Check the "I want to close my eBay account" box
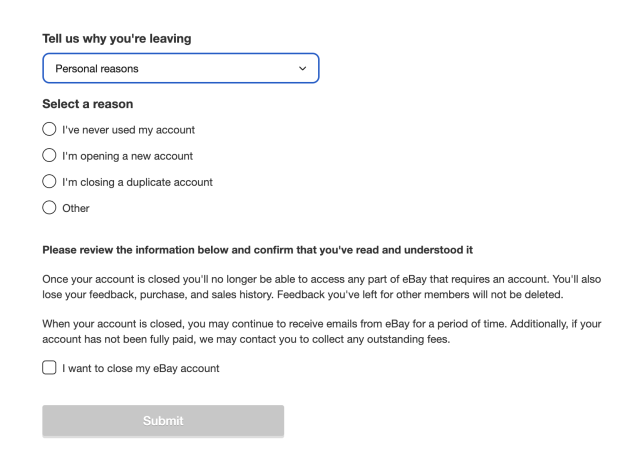This screenshot has height=474, width=640. (x=49, y=368)
